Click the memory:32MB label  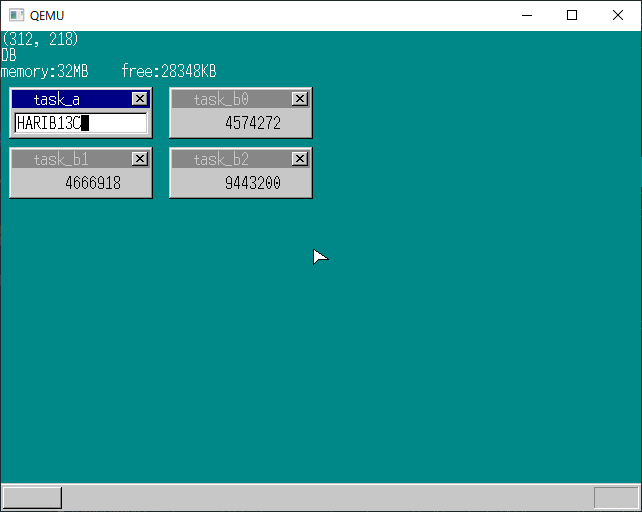coord(45,71)
